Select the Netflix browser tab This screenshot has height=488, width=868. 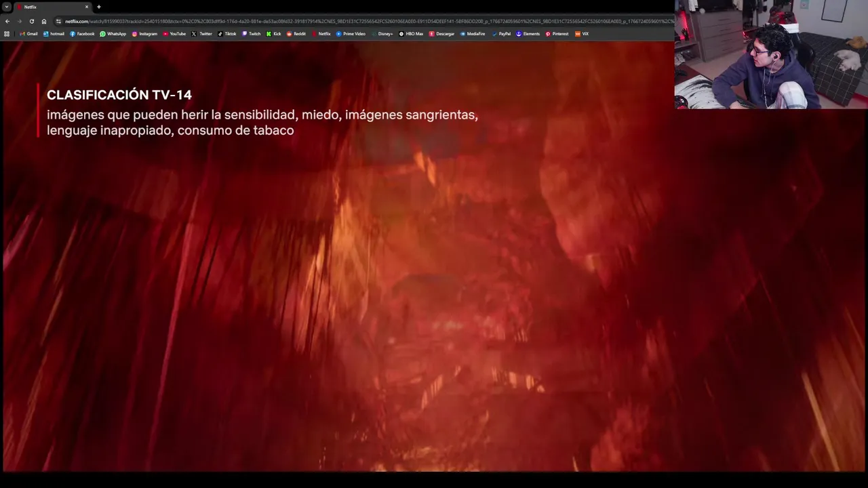(x=53, y=7)
